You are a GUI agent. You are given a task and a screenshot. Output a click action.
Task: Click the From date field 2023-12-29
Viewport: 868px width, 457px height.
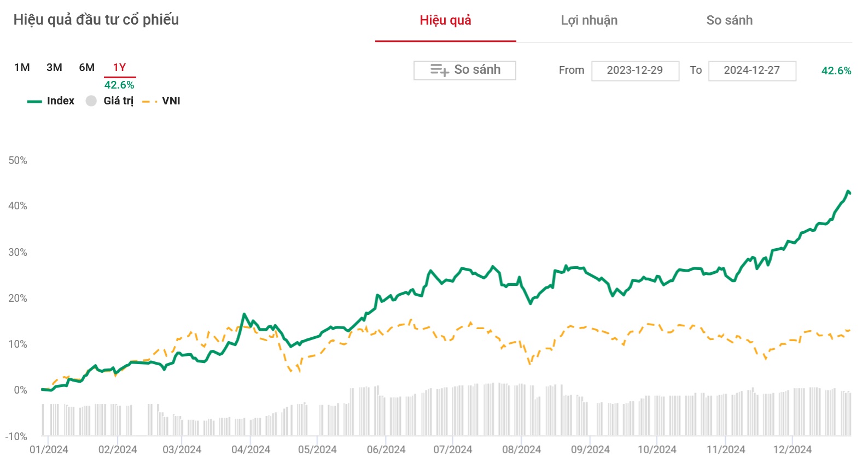634,71
